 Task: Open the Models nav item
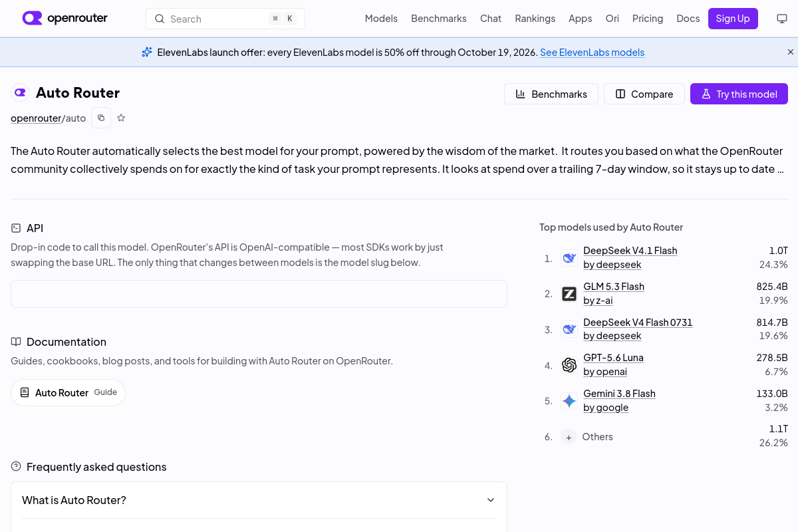pyautogui.click(x=381, y=19)
